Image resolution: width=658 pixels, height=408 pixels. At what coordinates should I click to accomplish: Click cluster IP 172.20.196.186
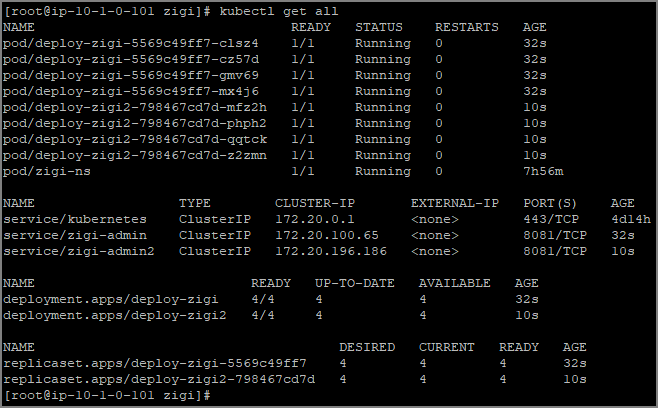(331, 251)
